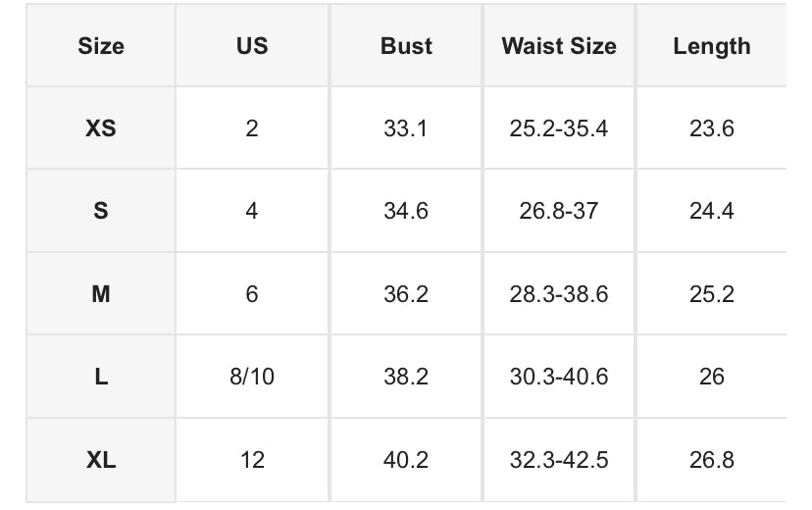Click the Size column header
This screenshot has height=510, width=812.
pos(101,46)
